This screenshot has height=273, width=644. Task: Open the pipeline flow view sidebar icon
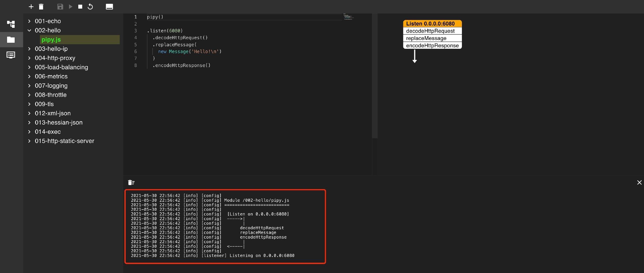(x=11, y=24)
